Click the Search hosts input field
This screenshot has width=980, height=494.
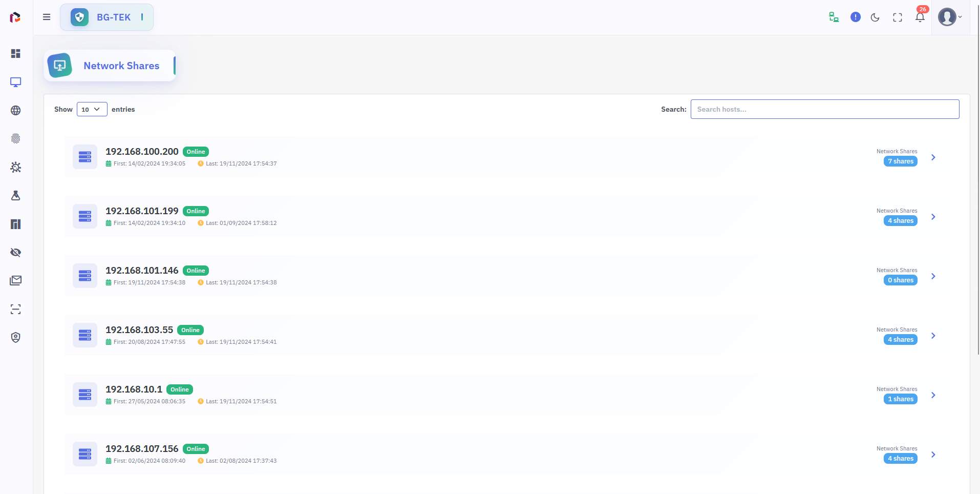[x=824, y=109]
